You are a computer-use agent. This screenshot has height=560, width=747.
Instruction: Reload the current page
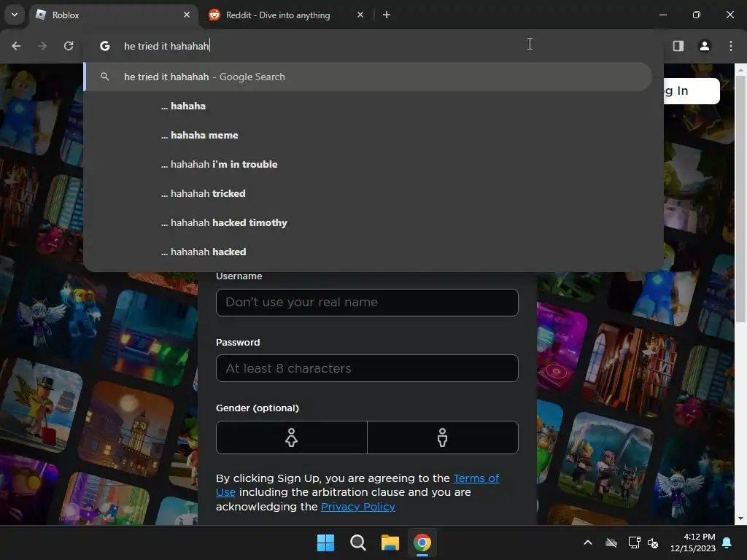pos(69,46)
